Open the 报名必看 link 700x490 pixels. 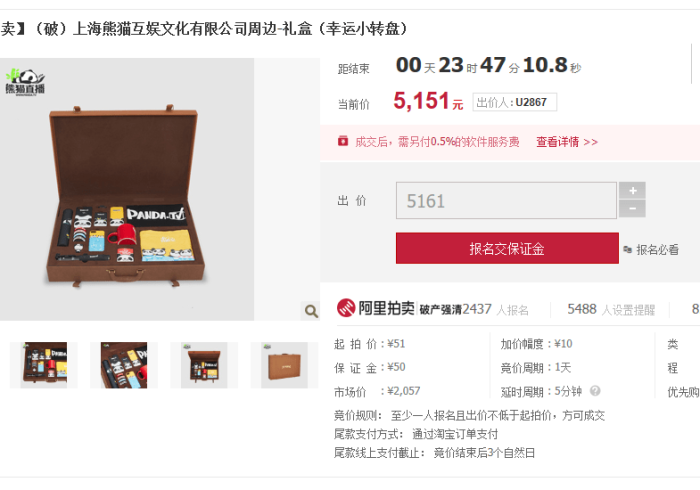(658, 249)
